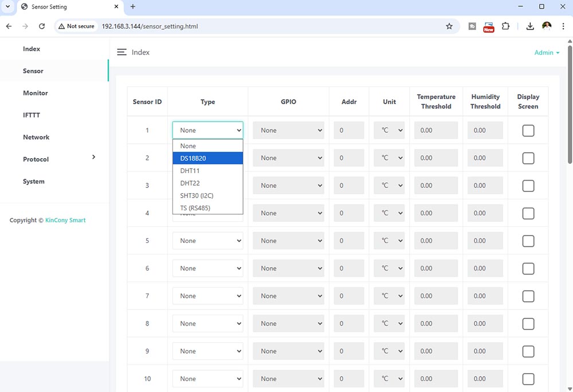
Task: Open the unit °C dropdown for sensor 3
Action: tap(389, 186)
